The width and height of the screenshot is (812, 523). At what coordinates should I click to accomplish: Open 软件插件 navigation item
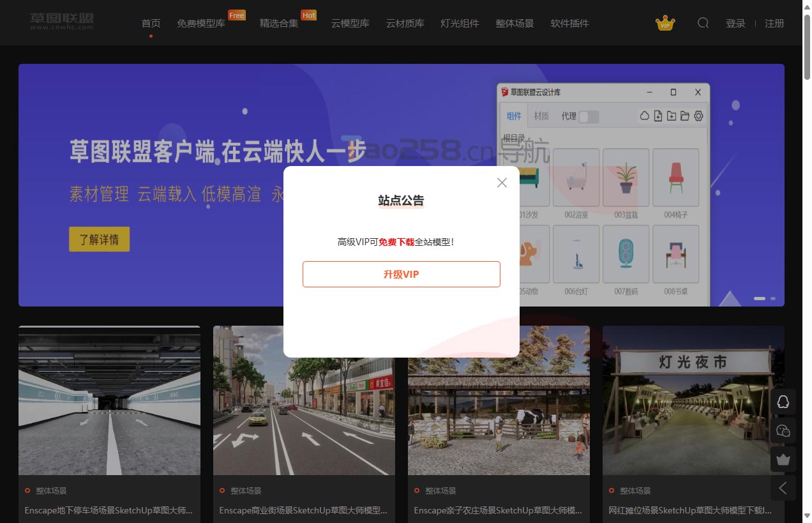pos(569,24)
